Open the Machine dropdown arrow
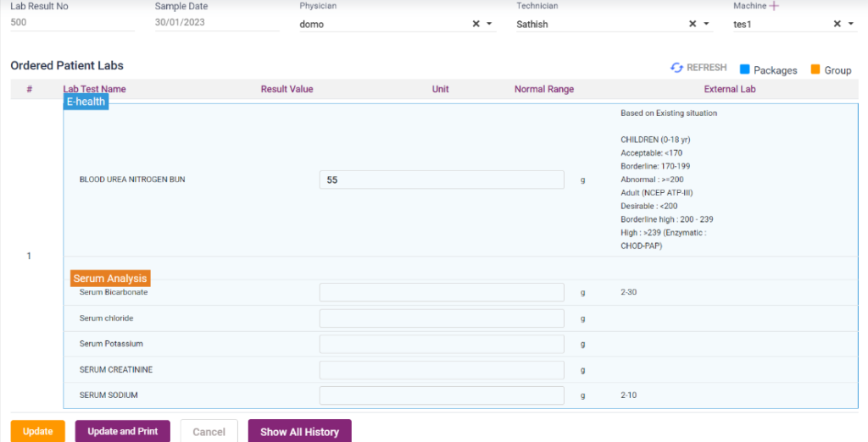This screenshot has width=868, height=442. point(851,25)
